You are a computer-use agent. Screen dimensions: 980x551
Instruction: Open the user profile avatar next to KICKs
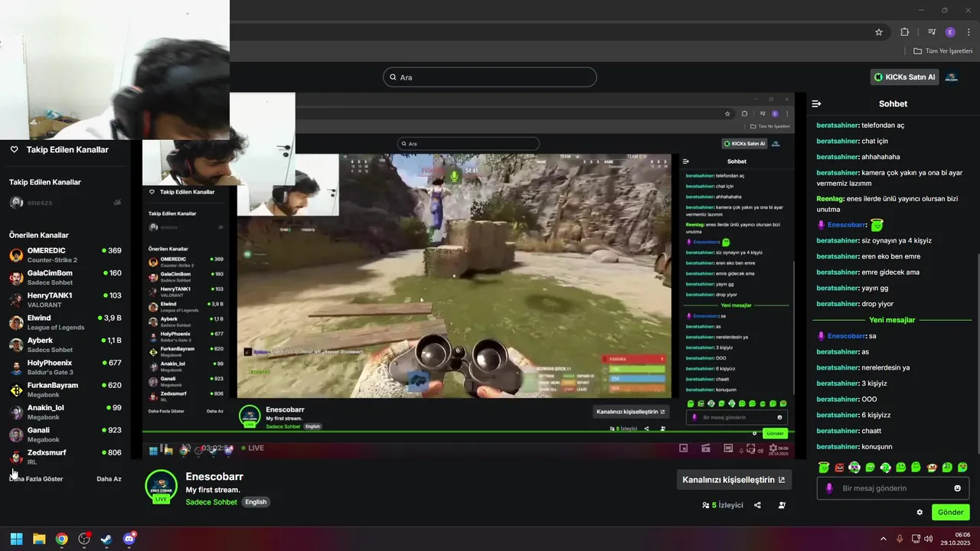click(x=952, y=77)
